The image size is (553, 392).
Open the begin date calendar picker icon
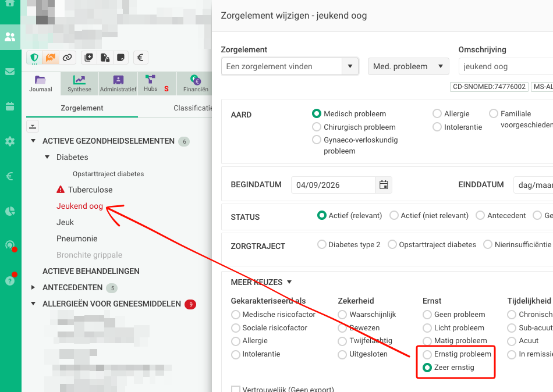(x=384, y=185)
